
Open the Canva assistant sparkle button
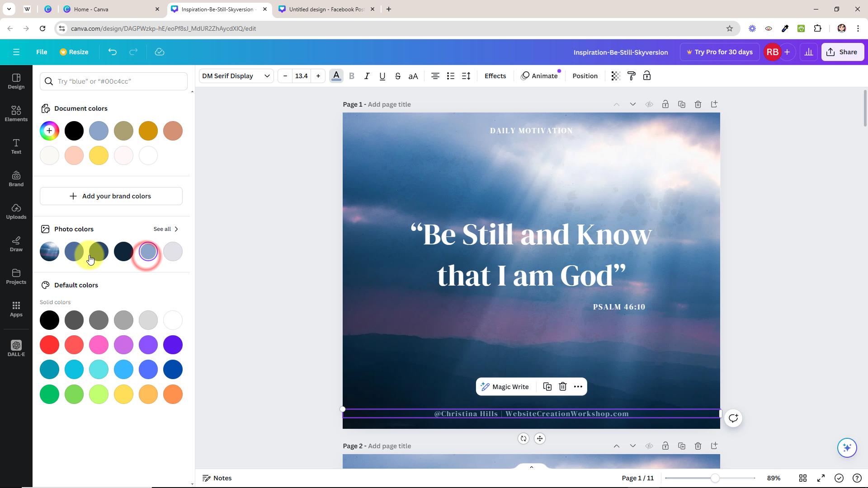click(847, 447)
